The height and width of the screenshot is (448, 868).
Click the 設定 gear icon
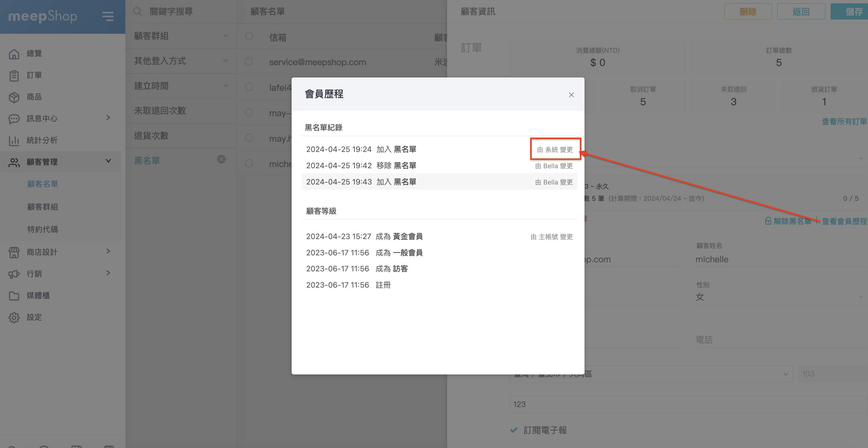[x=14, y=317]
